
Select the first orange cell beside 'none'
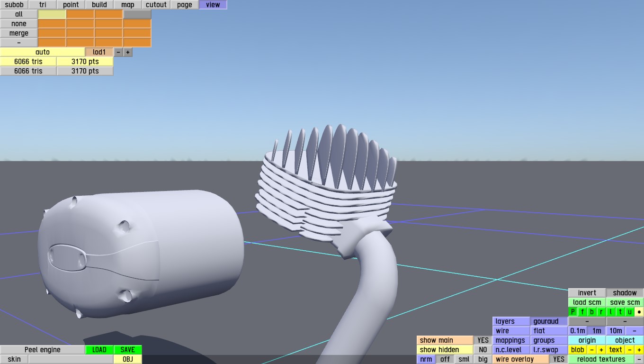(52, 24)
